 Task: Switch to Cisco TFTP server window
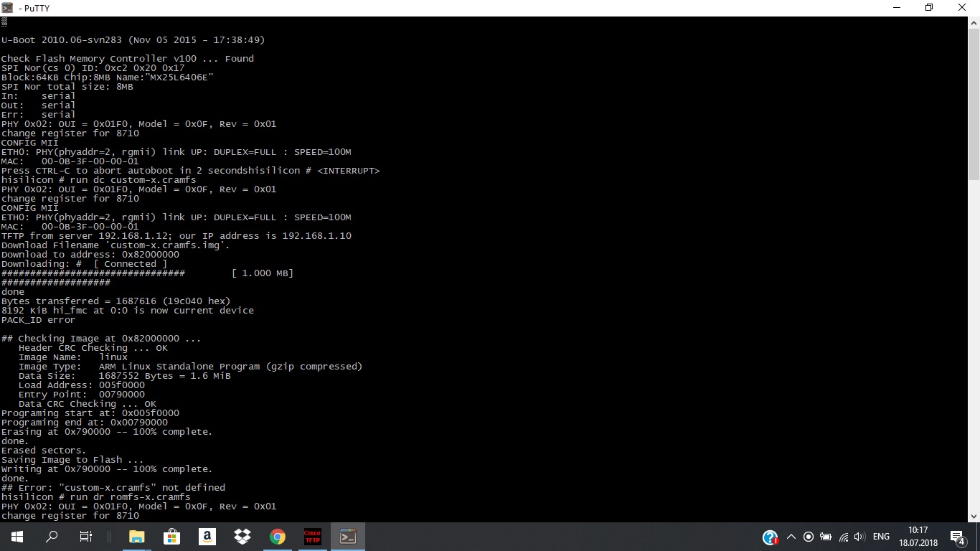point(312,537)
